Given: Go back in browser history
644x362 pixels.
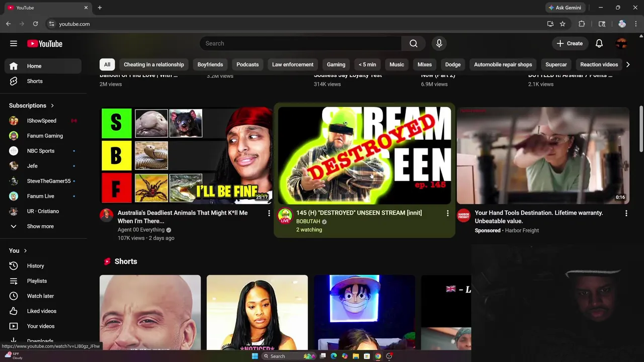Looking at the screenshot, I should click(x=8, y=24).
